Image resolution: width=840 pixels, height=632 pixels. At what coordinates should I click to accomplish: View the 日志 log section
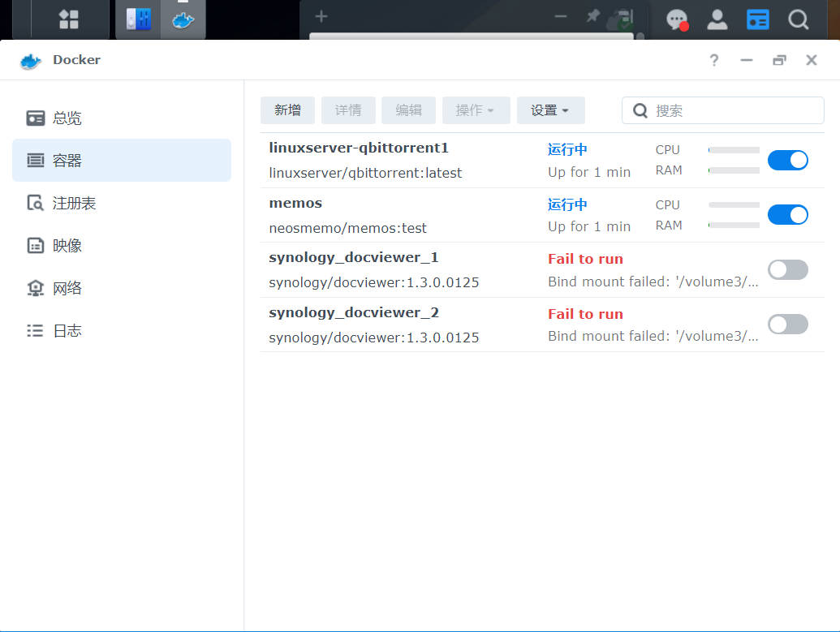click(x=122, y=330)
